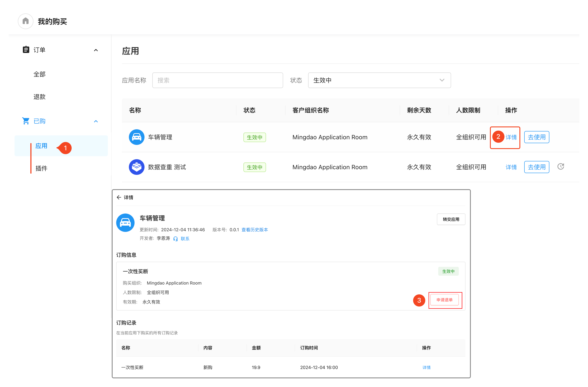The image size is (588, 387).
Task: Click the 订购时间 column header
Action: pyautogui.click(x=309, y=348)
